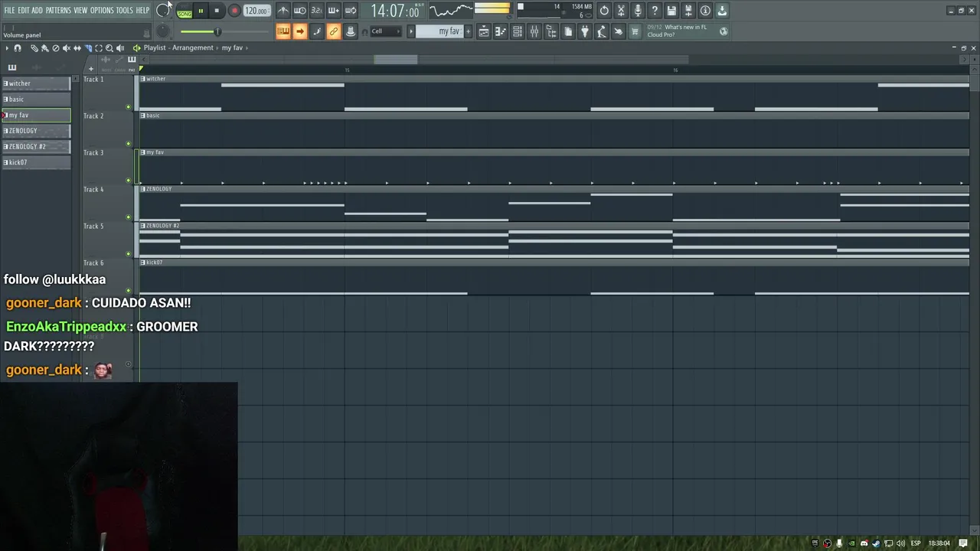
Task: Click the globe news icon
Action: pos(724,31)
